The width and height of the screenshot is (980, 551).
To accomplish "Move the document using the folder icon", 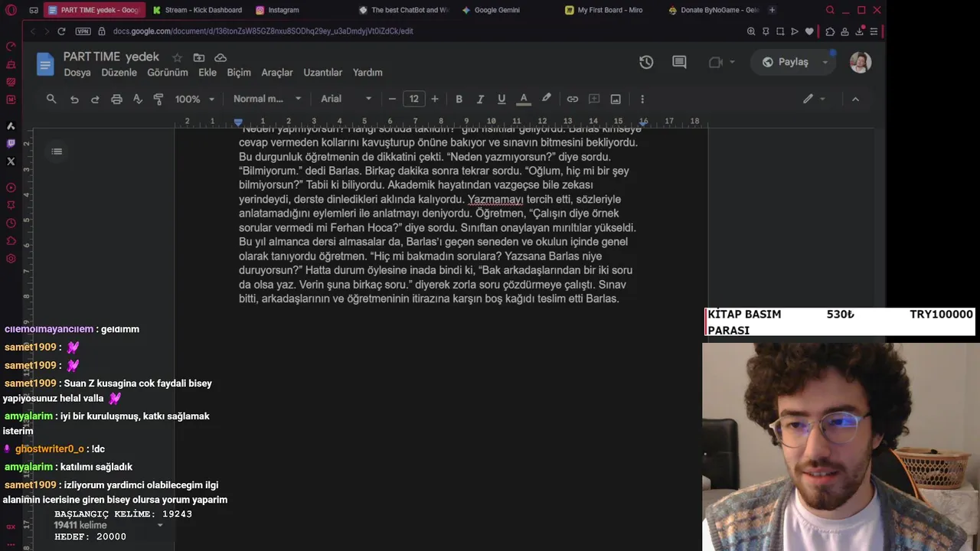I will (x=199, y=57).
